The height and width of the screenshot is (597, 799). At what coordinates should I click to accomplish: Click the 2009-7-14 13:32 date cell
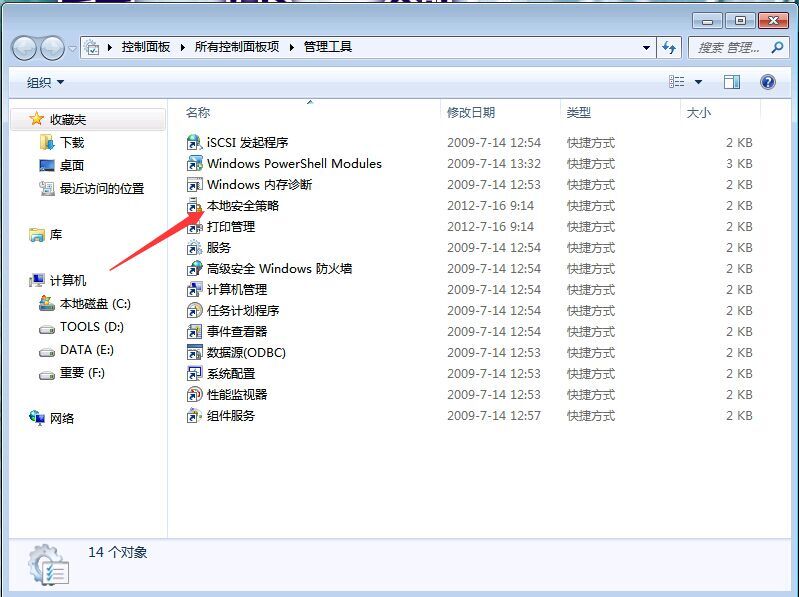(494, 164)
